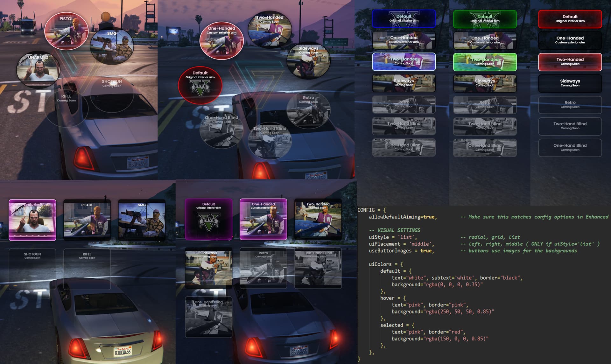Select the empty RIFLE grid tile
611x364 pixels.
click(x=87, y=269)
